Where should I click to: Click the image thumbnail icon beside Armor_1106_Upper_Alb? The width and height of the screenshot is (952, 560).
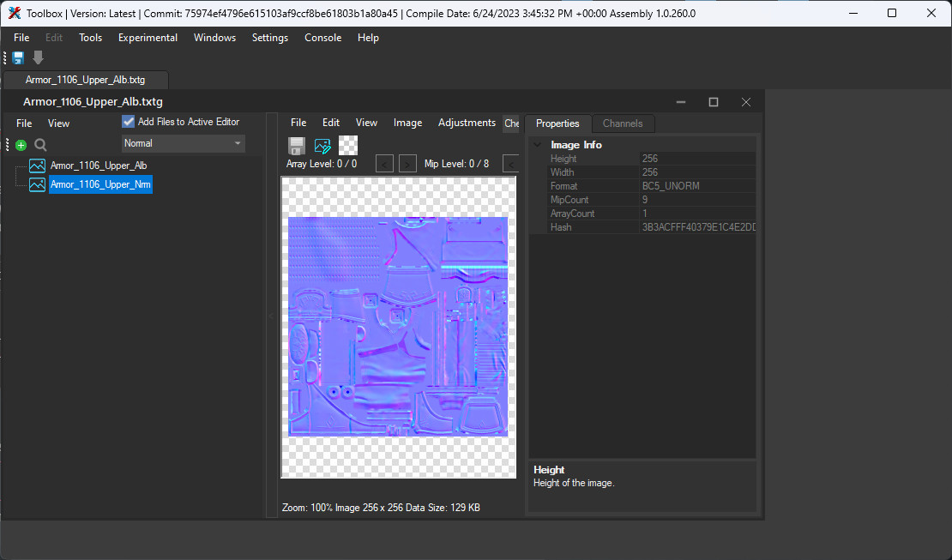pyautogui.click(x=36, y=165)
